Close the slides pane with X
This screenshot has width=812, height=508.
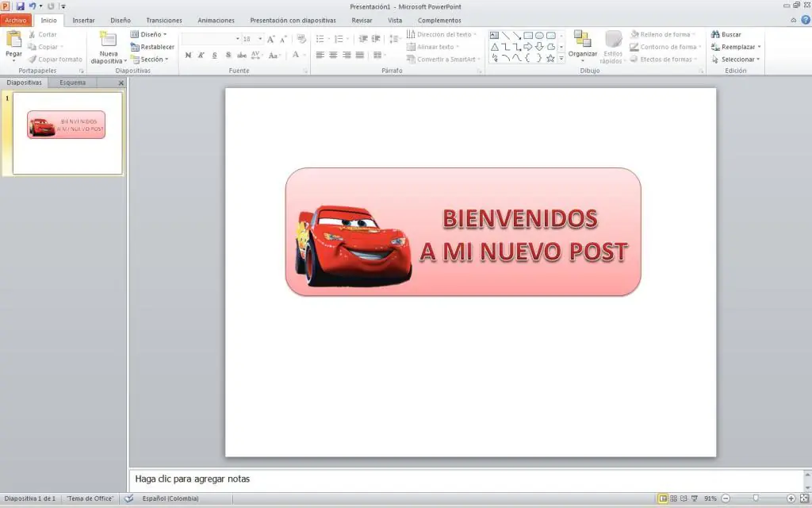pos(121,83)
